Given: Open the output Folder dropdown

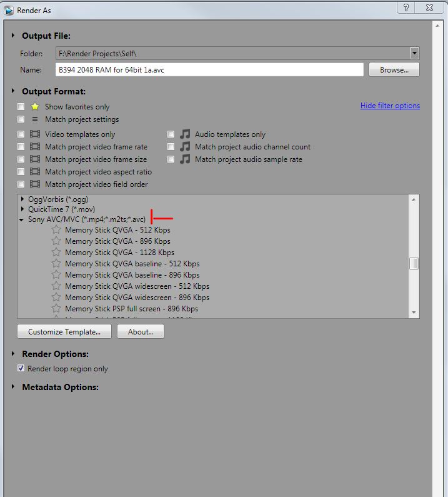Looking at the screenshot, I should point(414,54).
